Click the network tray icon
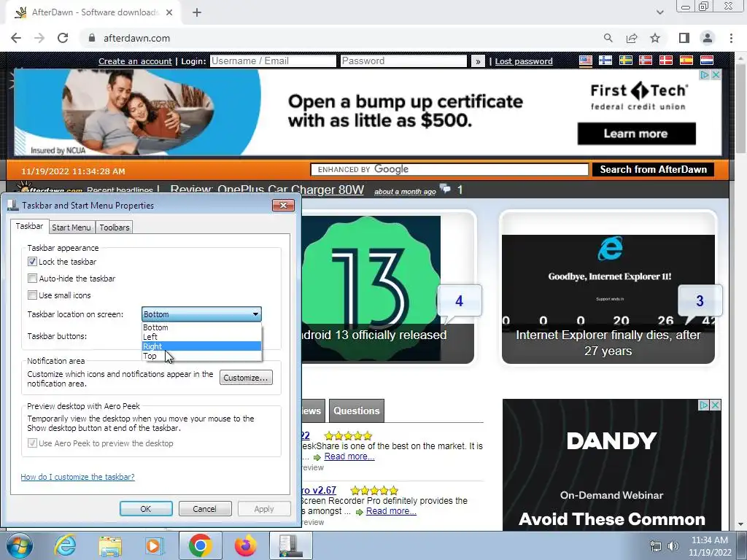This screenshot has width=747, height=560. click(x=656, y=546)
